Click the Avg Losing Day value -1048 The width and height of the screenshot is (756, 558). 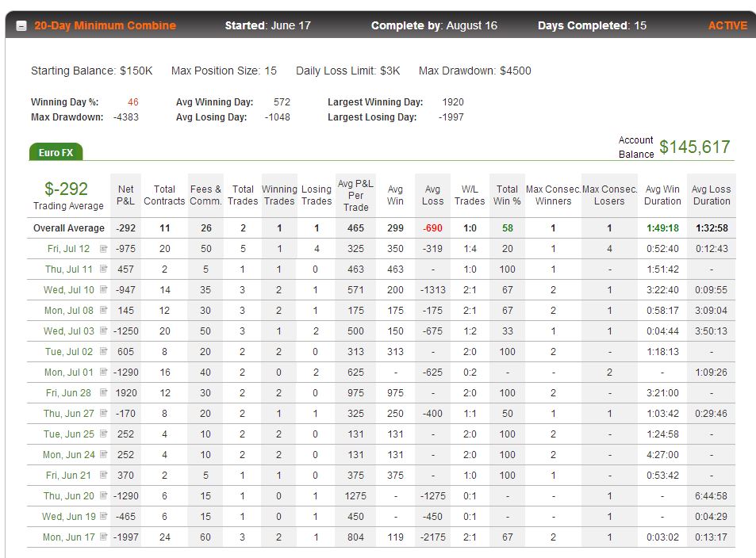click(277, 117)
